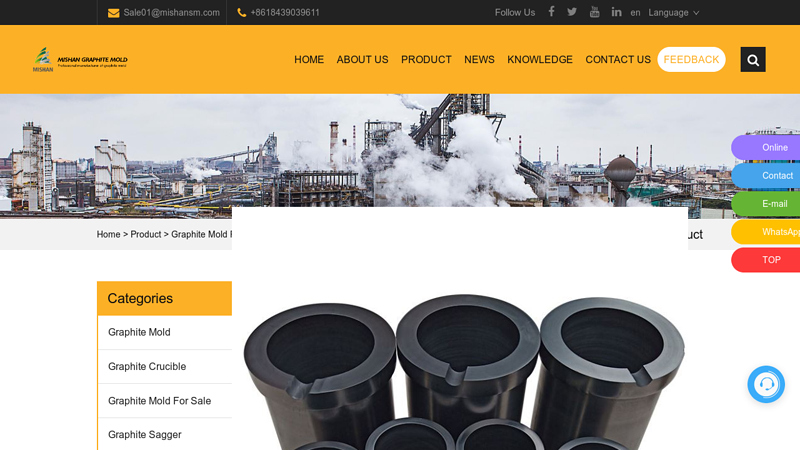Click the search magnifier icon
This screenshot has width=800, height=450.
coord(753,60)
